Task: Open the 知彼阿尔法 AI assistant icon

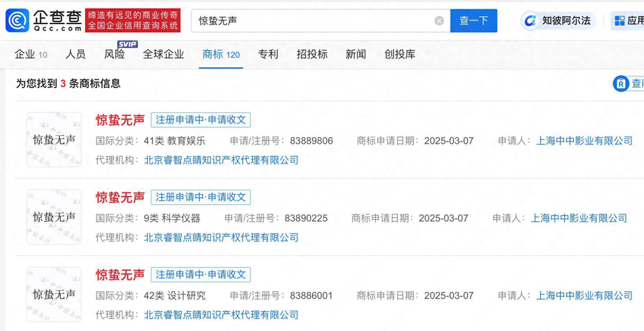Action: (530, 21)
